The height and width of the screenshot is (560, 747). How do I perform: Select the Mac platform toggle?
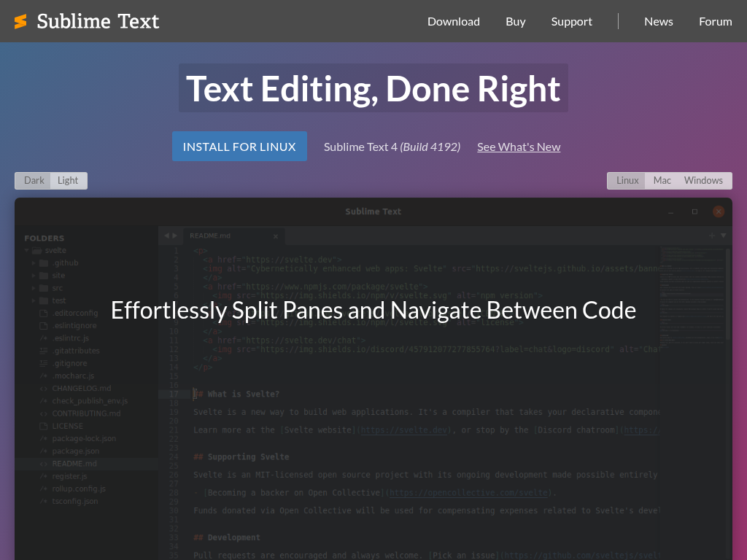662,181
